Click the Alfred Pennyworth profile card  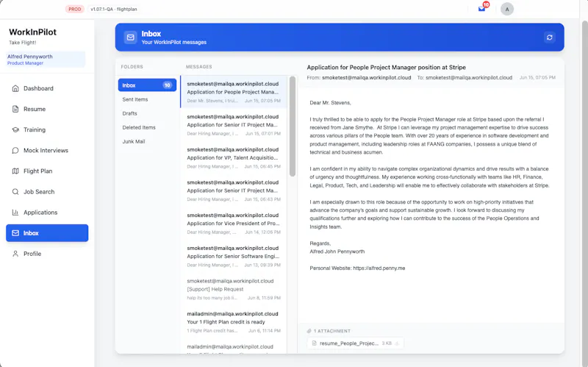(x=46, y=60)
